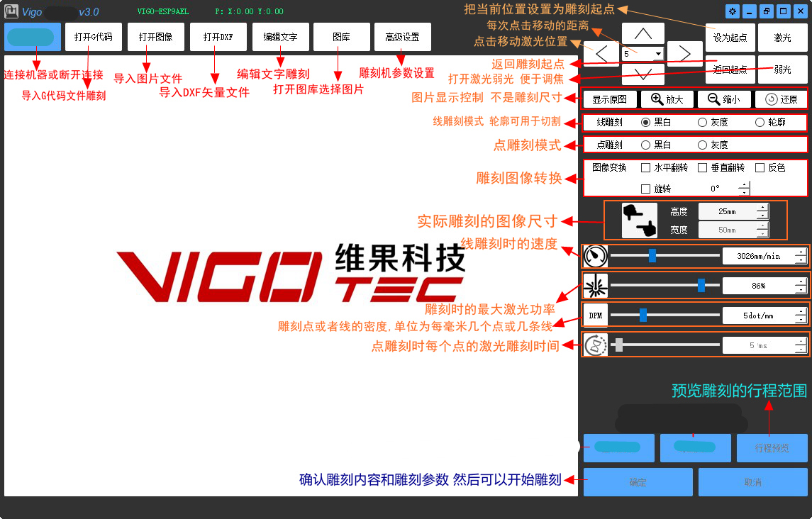Select line engraving 灰度 radio

(702, 122)
